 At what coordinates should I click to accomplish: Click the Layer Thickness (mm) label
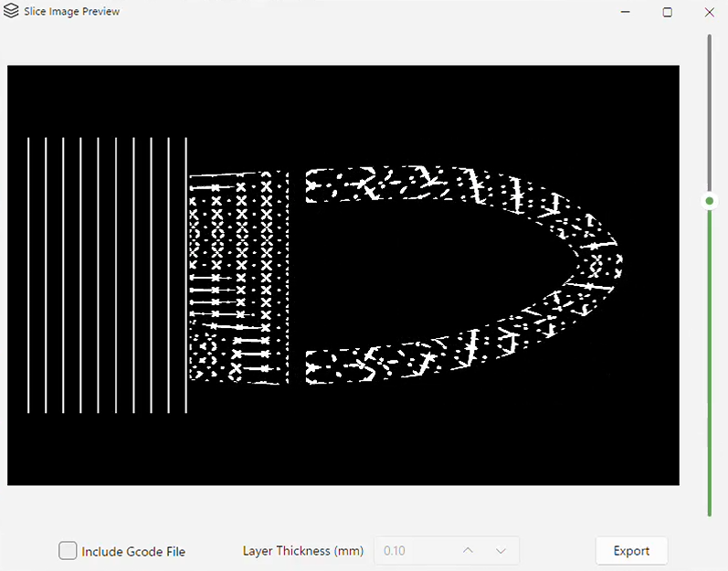[x=302, y=551]
